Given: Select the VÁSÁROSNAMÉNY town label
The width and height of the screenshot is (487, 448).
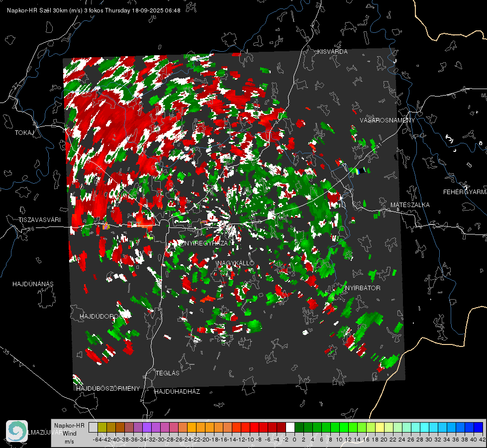Looking at the screenshot, I should (x=388, y=120).
